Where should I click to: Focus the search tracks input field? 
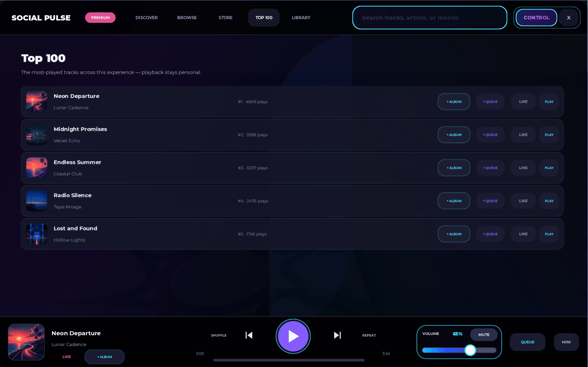coord(430,18)
